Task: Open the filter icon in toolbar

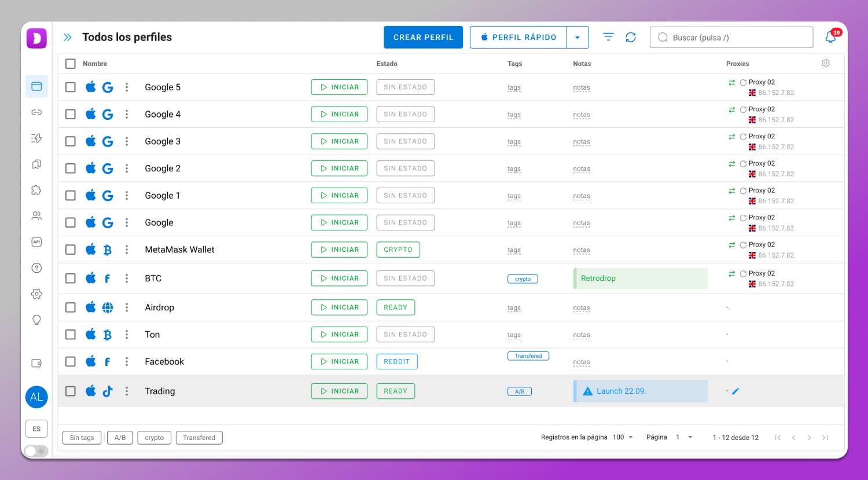Action: click(x=608, y=37)
